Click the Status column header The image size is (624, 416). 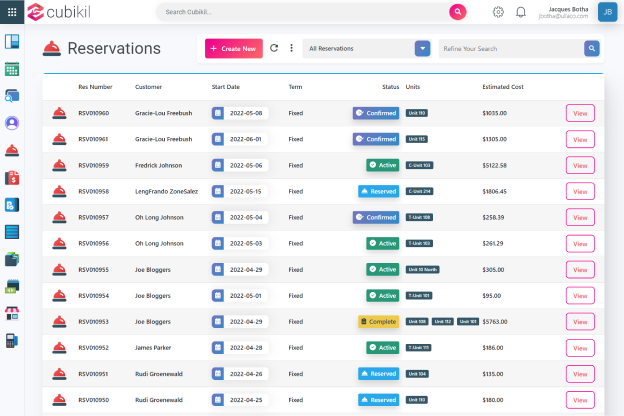(391, 87)
